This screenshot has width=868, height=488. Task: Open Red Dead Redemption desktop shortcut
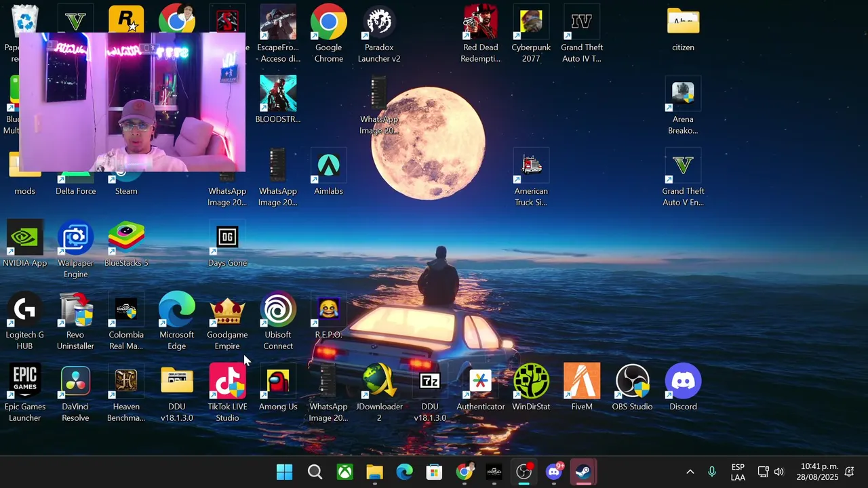point(480,34)
